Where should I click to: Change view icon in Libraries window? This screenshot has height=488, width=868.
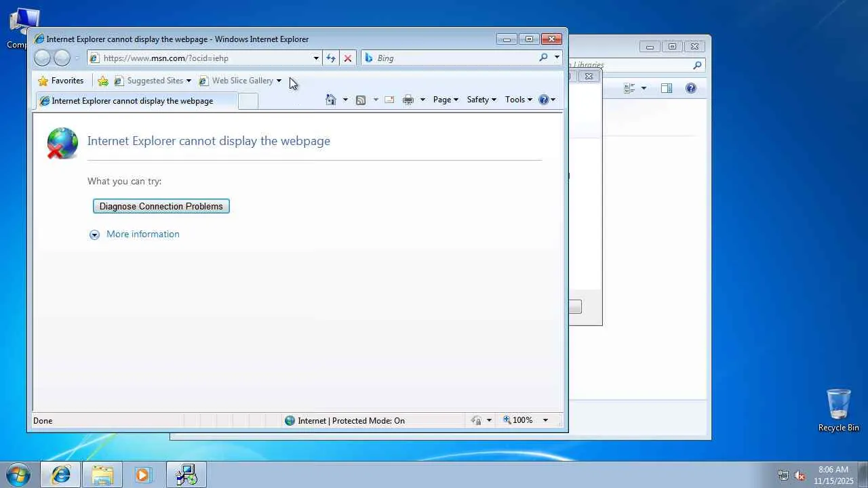coord(629,88)
